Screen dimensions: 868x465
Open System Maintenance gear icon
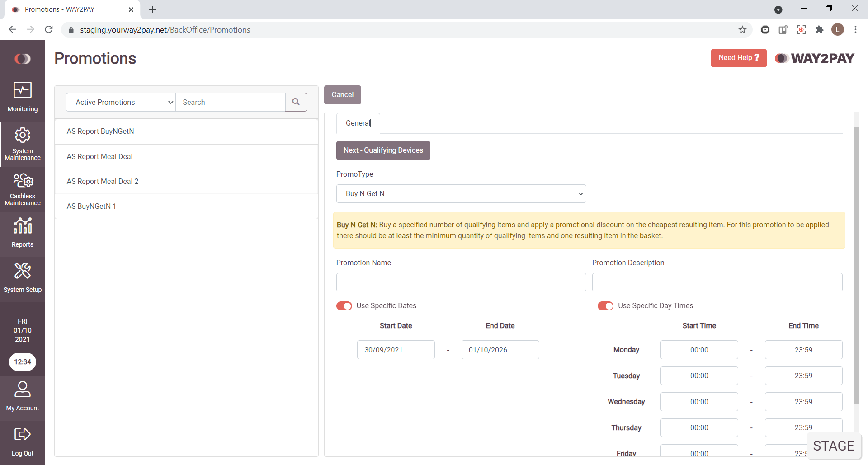click(x=23, y=135)
